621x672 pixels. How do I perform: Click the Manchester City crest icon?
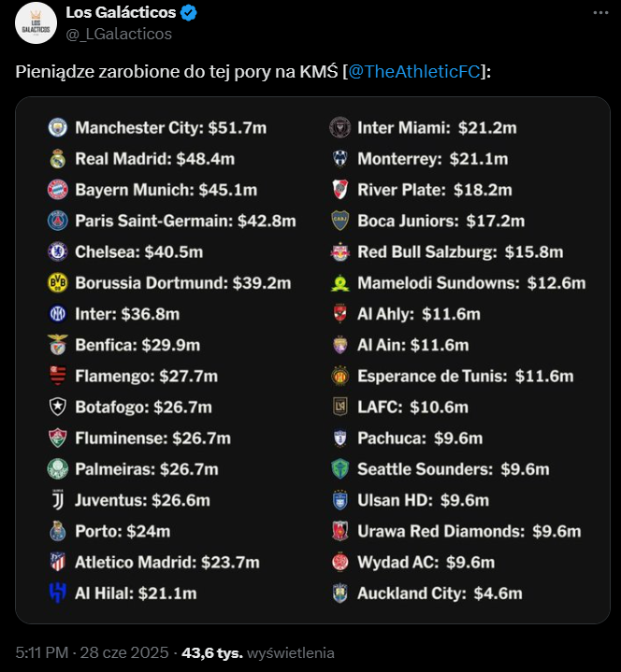point(57,128)
